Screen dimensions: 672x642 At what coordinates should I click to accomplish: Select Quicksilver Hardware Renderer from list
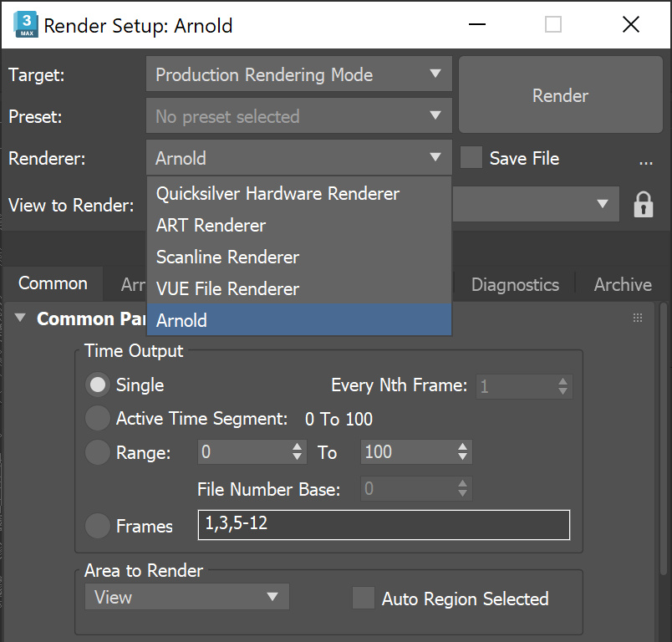278,193
